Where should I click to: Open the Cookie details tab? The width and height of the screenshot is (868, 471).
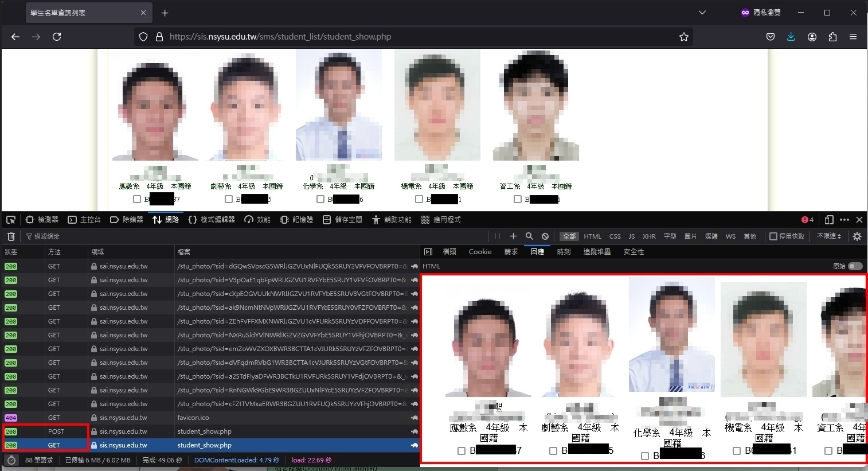click(480, 252)
